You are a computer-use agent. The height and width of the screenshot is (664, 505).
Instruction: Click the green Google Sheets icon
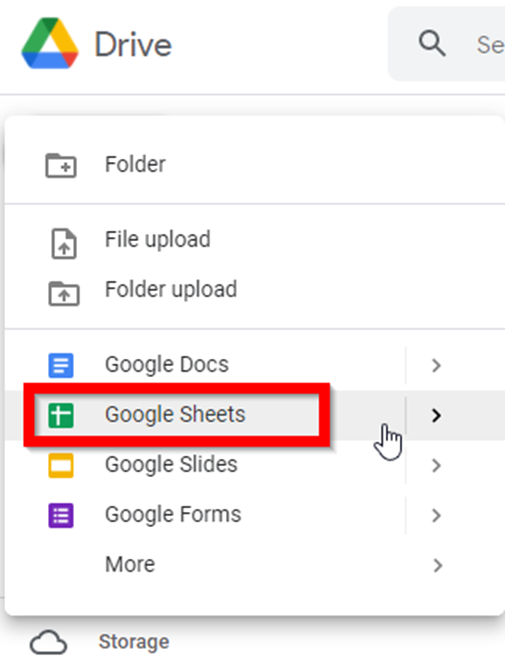point(61,415)
